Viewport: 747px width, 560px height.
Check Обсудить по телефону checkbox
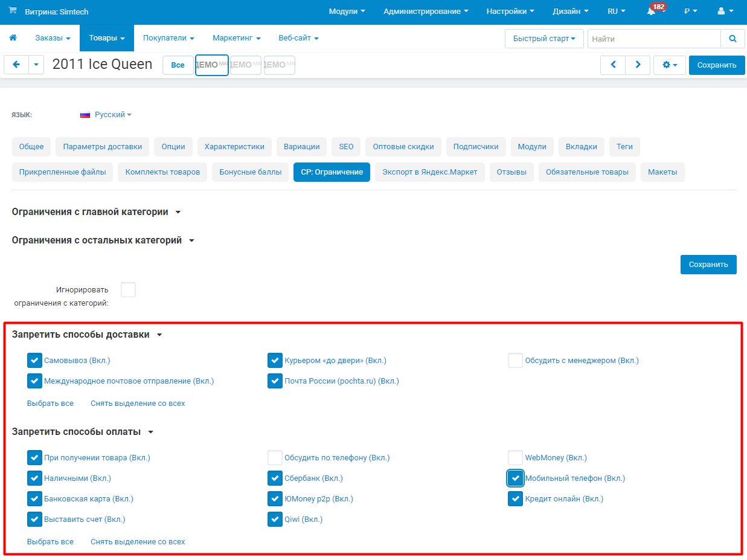click(x=275, y=458)
